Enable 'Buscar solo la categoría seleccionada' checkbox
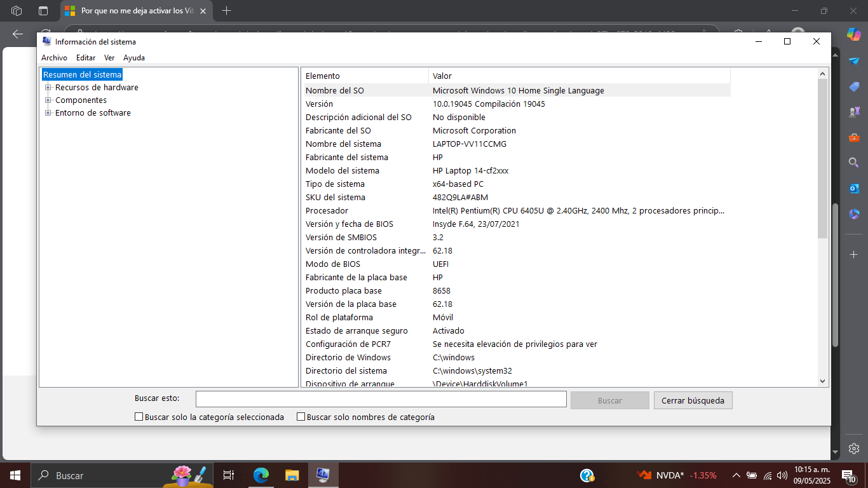 click(x=139, y=417)
